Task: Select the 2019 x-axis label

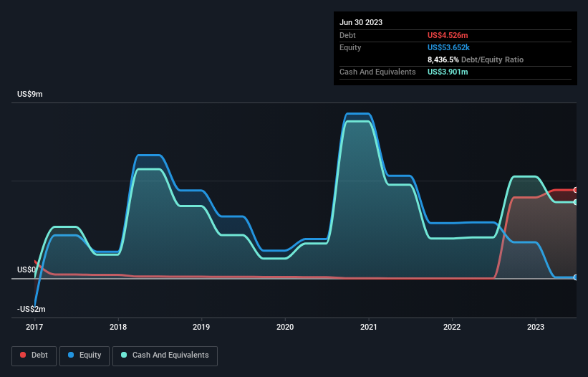Action: click(x=201, y=327)
